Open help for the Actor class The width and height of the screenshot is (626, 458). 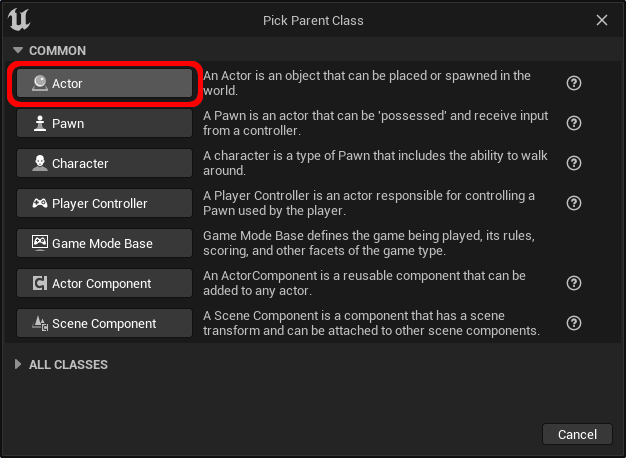574,83
